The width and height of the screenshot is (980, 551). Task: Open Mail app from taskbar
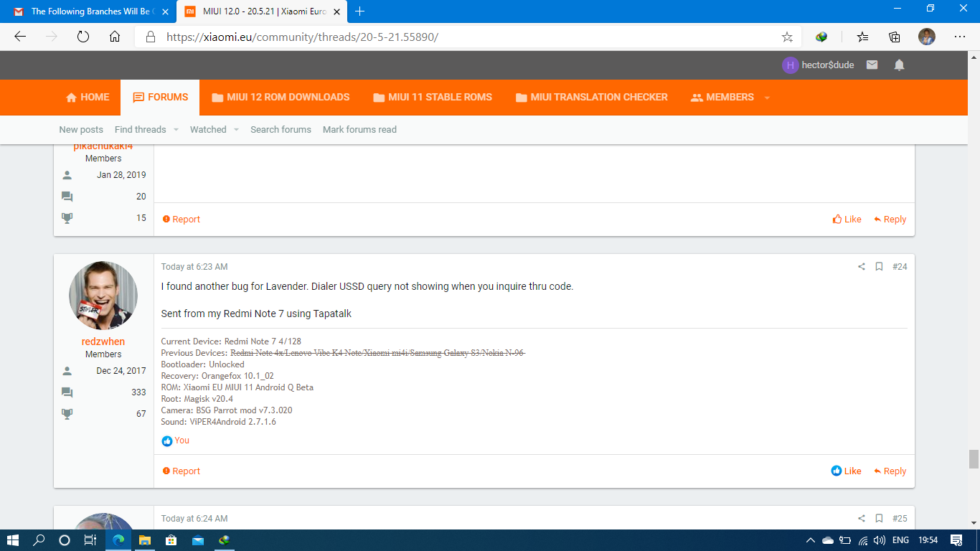[197, 540]
